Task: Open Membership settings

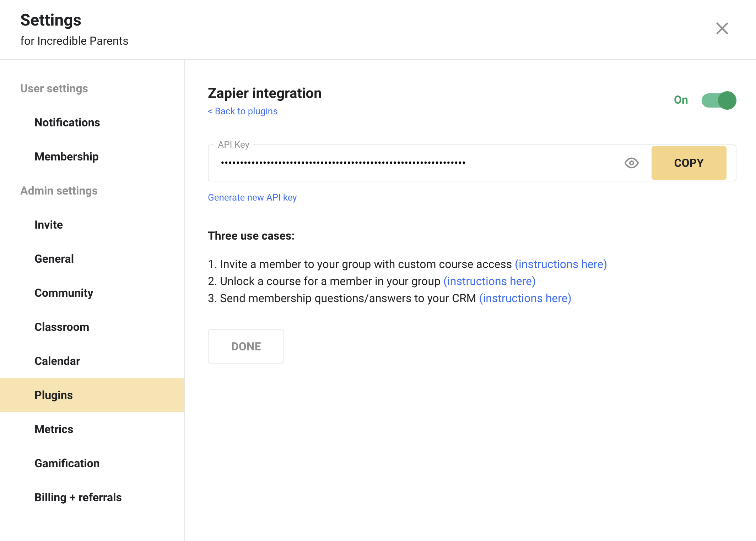Action: (66, 157)
